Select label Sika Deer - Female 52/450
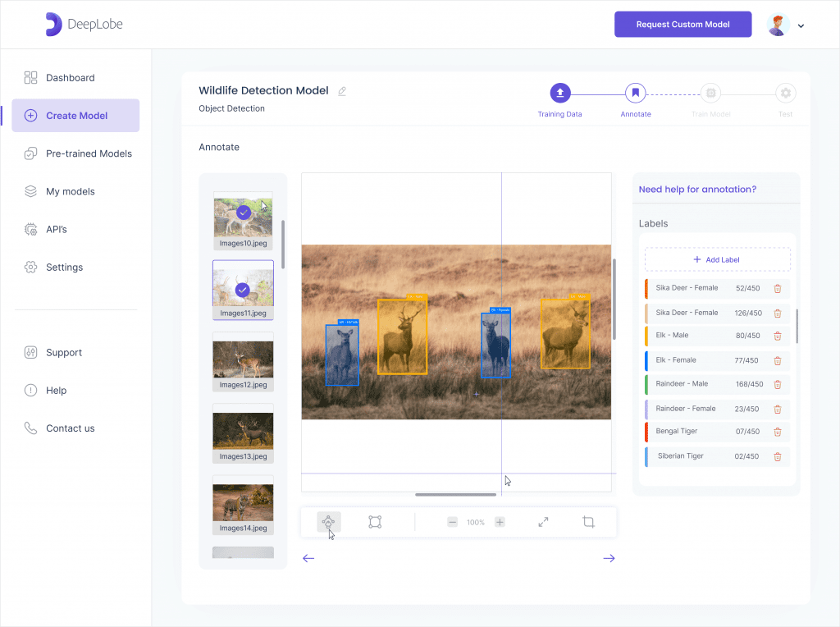The height and width of the screenshot is (627, 840). [x=717, y=288]
